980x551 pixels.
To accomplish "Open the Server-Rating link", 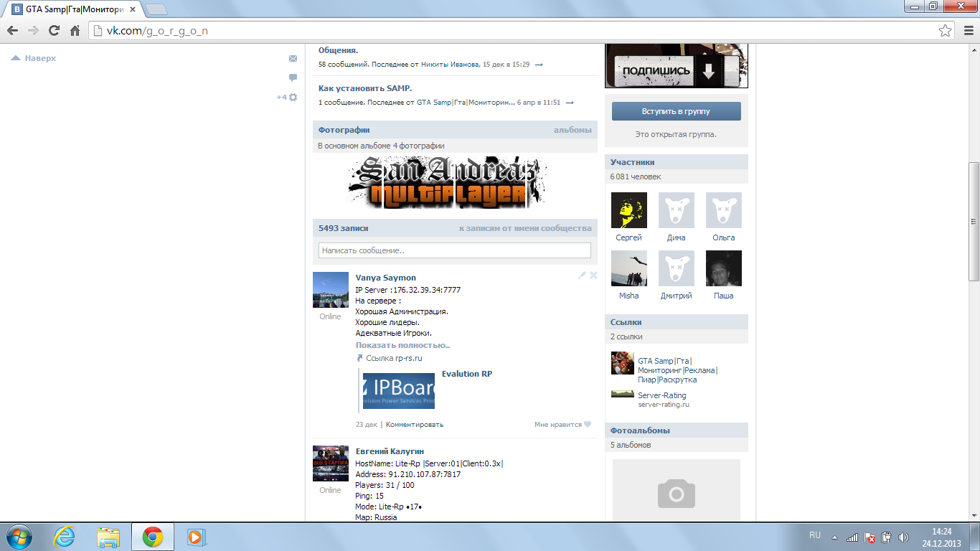I will pos(662,395).
